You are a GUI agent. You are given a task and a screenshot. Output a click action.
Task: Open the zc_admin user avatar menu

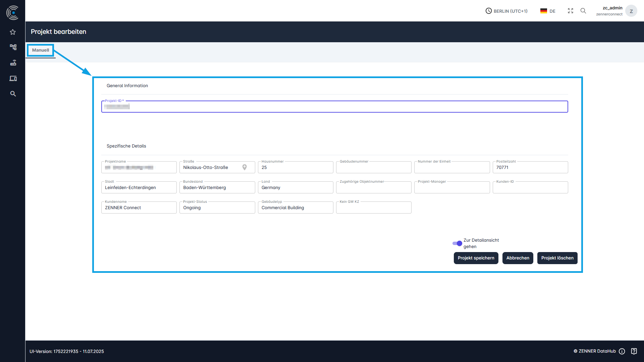pyautogui.click(x=631, y=11)
